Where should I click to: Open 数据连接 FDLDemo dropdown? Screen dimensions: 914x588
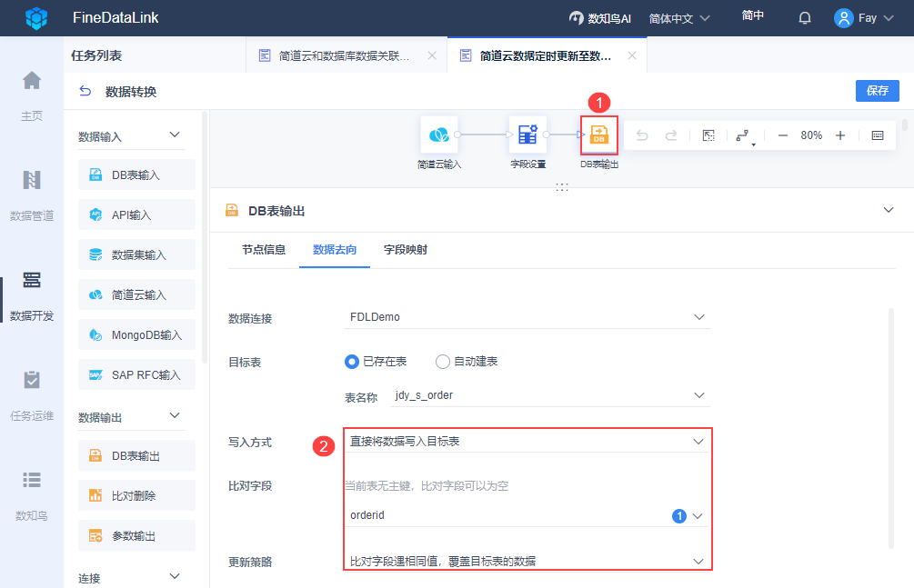click(x=527, y=317)
